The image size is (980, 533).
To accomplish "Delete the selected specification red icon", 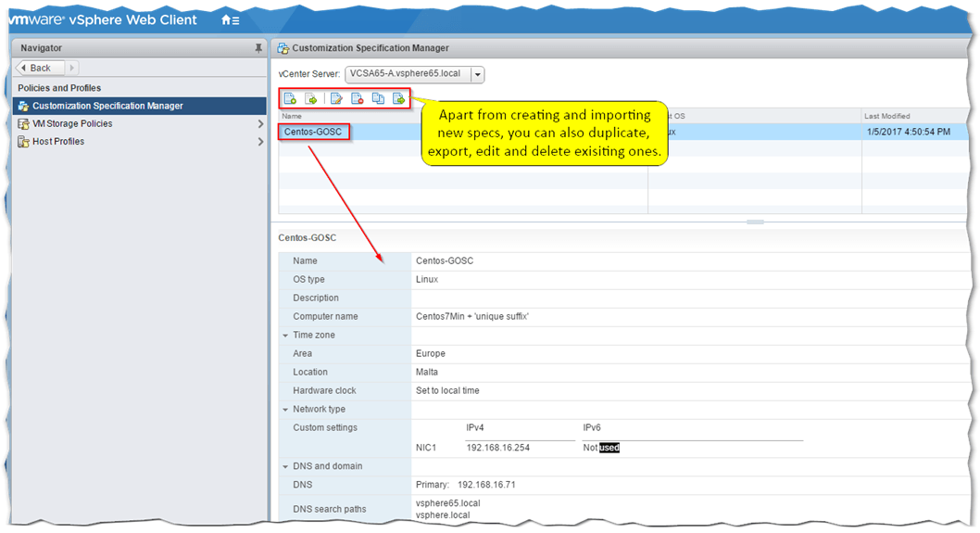I will pos(358,99).
